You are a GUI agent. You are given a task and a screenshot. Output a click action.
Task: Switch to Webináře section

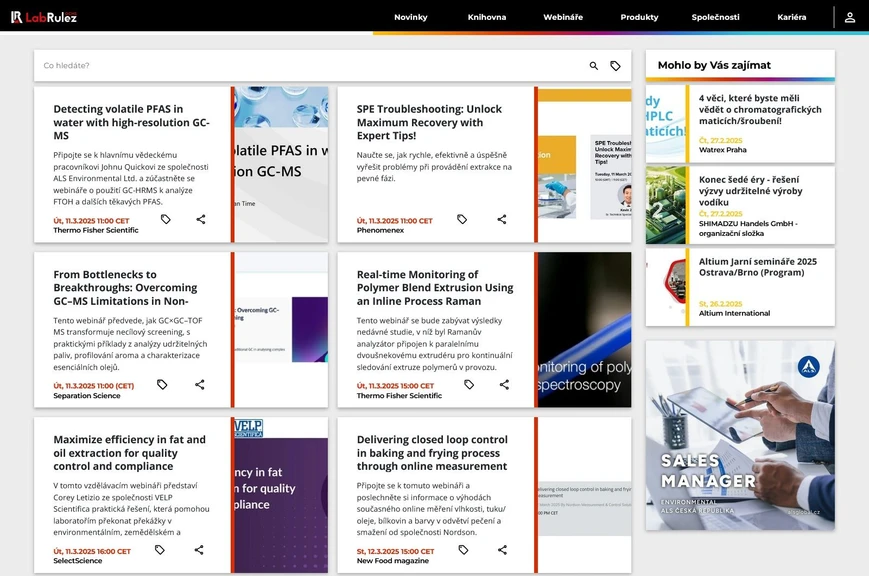click(x=563, y=17)
